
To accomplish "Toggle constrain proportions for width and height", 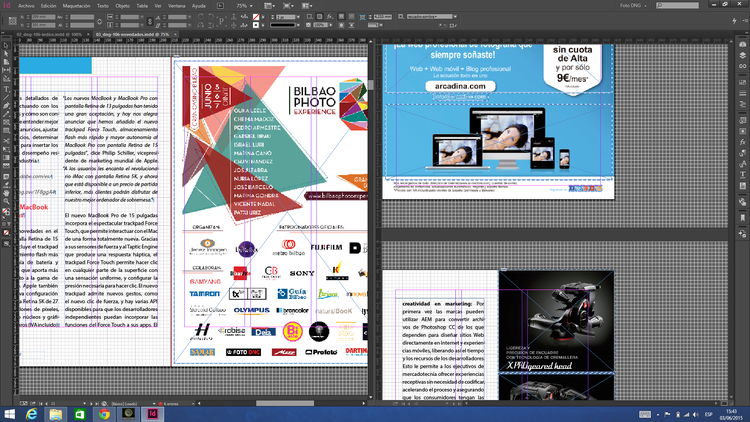I will 99,21.
